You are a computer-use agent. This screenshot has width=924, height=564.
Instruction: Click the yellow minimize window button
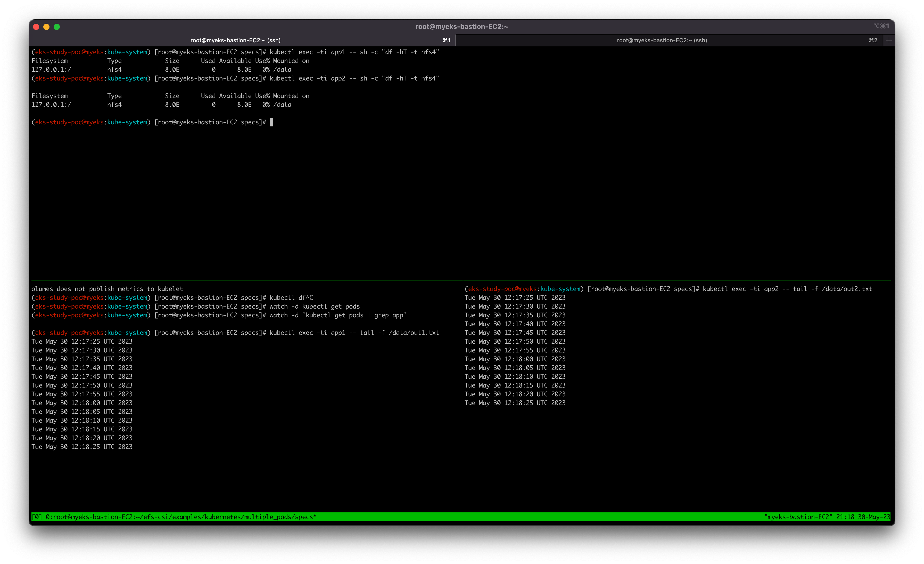pyautogui.click(x=46, y=27)
